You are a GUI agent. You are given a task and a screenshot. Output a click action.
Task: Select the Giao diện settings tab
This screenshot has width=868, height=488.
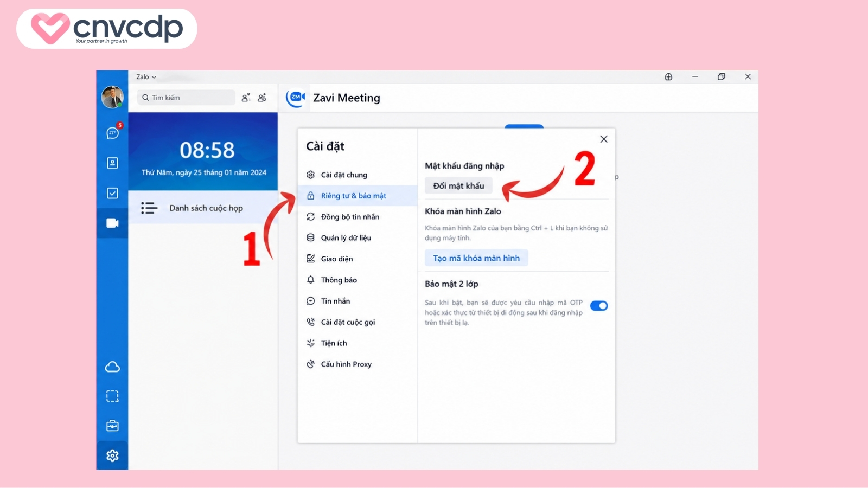coord(358,259)
